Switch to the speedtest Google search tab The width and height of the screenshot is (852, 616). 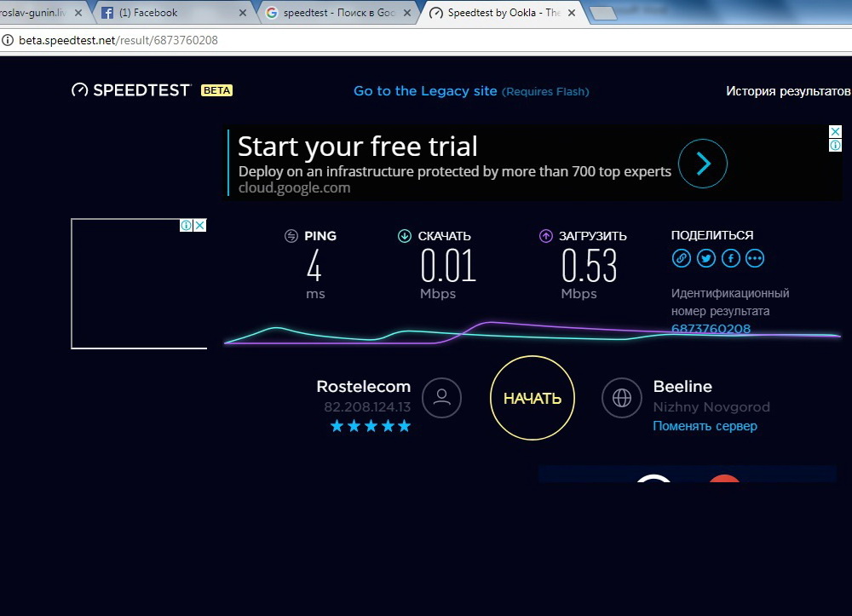coord(338,13)
